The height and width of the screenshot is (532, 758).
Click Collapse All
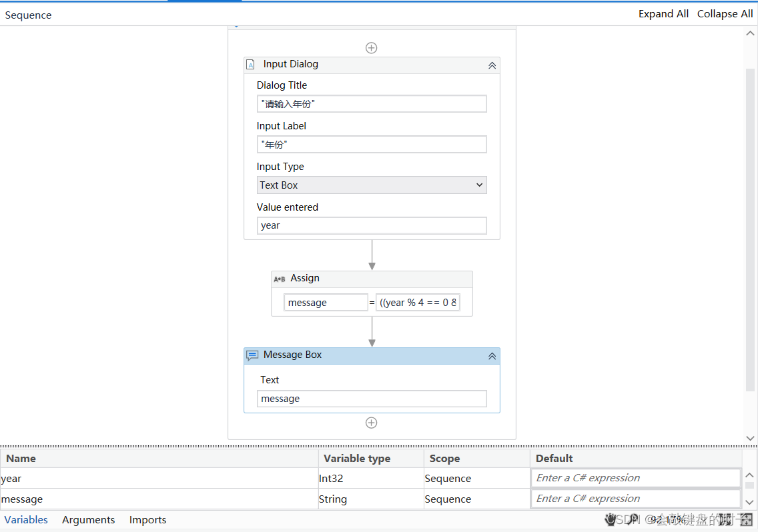pyautogui.click(x=725, y=13)
